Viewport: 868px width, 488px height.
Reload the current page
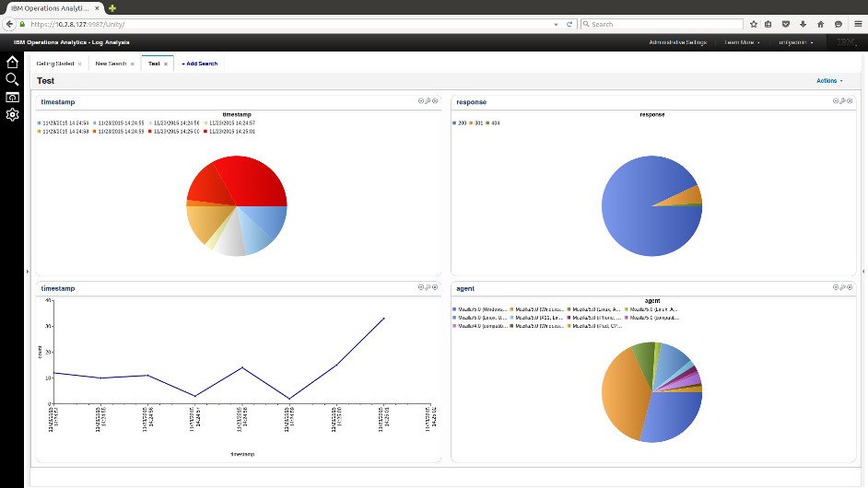click(x=569, y=24)
